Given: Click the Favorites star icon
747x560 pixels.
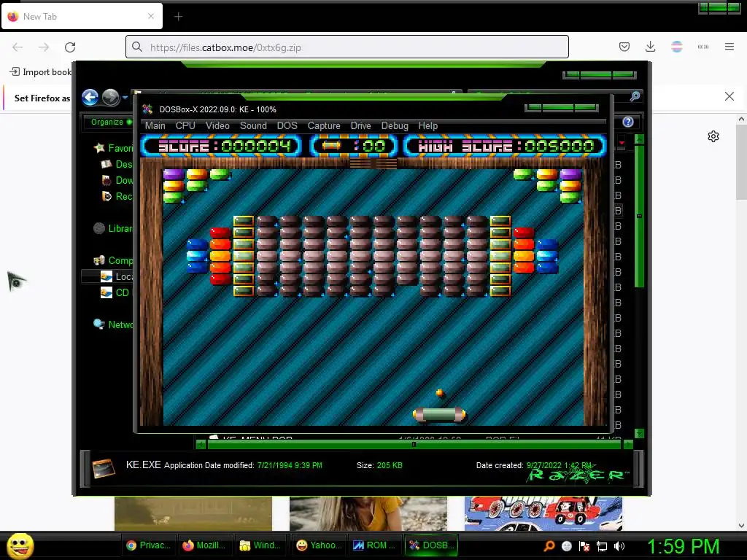Looking at the screenshot, I should pos(99,148).
